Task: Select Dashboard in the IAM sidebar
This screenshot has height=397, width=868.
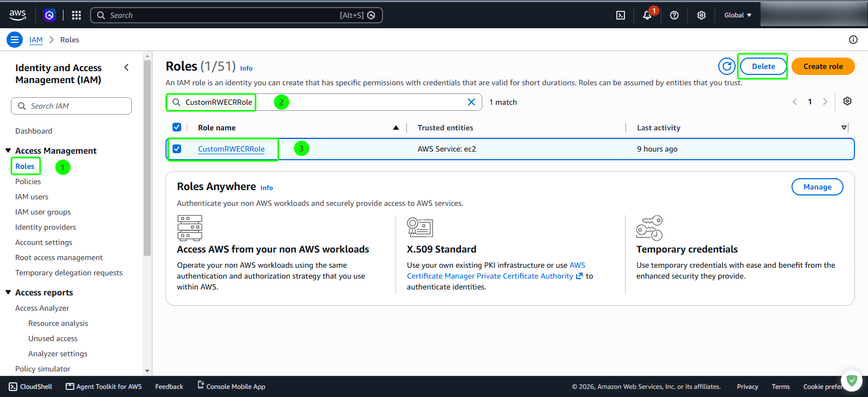Action: click(34, 131)
